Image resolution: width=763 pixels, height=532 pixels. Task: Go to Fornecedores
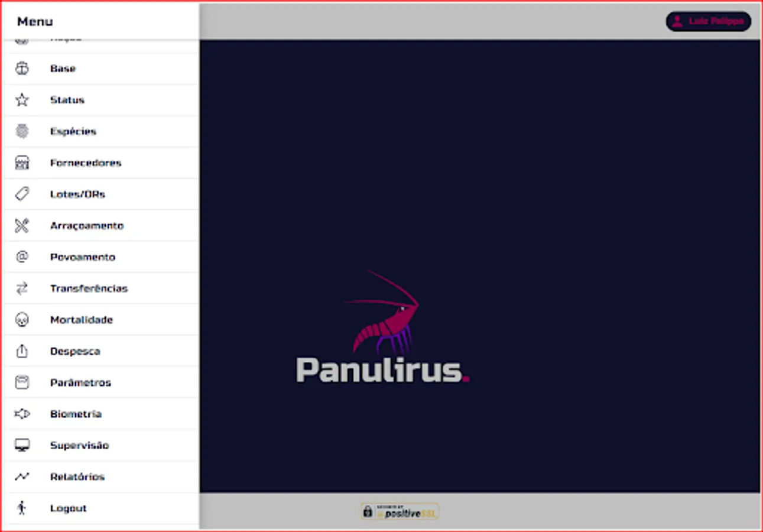click(86, 163)
